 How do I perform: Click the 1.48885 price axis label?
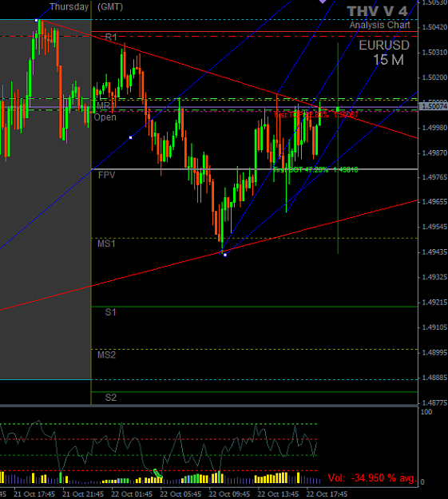434,378
